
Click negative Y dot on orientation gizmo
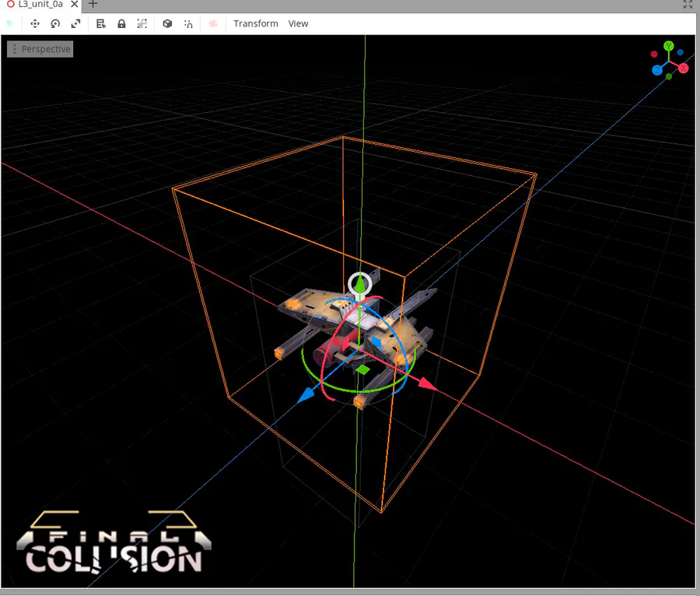pyautogui.click(x=669, y=77)
